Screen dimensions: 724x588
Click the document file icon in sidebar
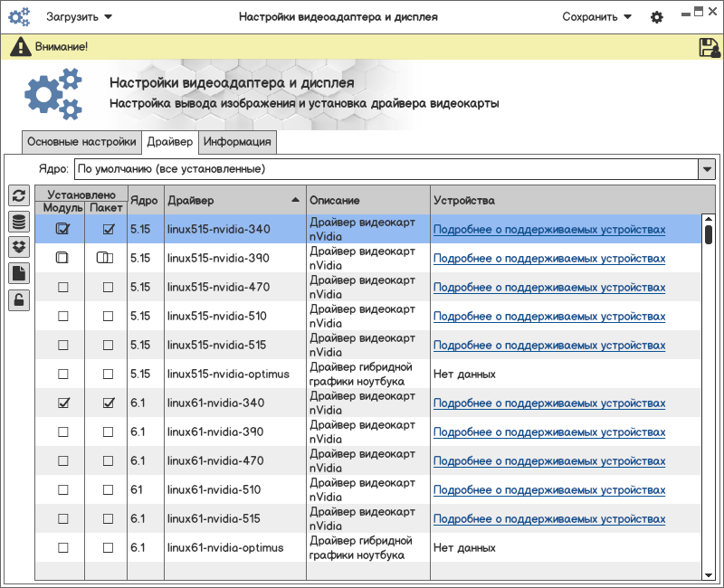[18, 273]
